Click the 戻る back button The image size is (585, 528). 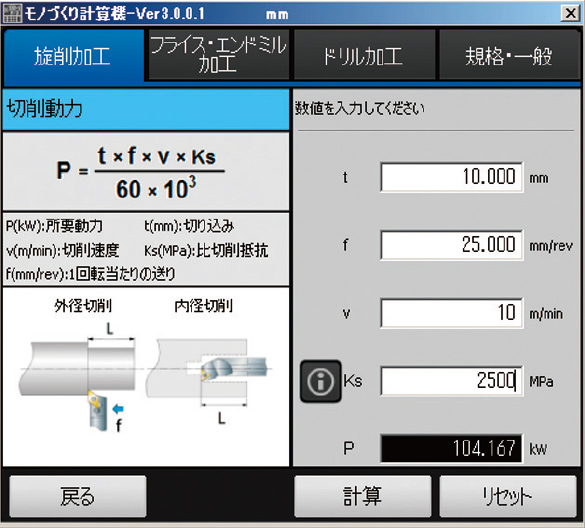click(78, 496)
